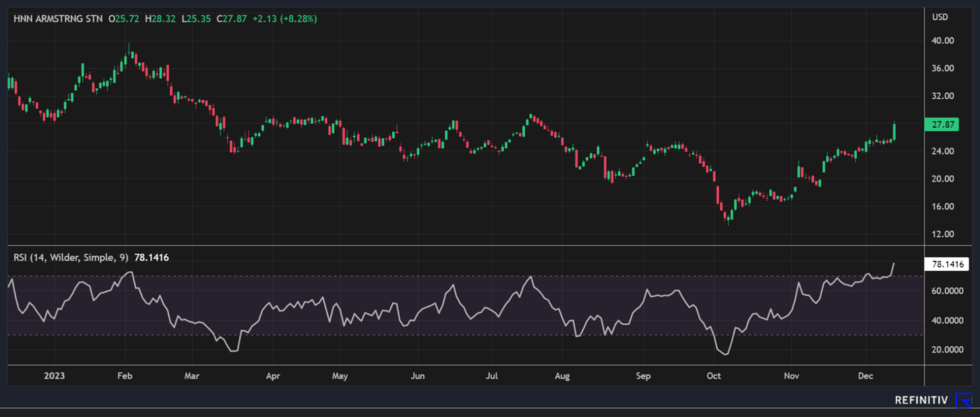Click the early October lowest candlestick
This screenshot has height=417, width=980.
point(728,216)
